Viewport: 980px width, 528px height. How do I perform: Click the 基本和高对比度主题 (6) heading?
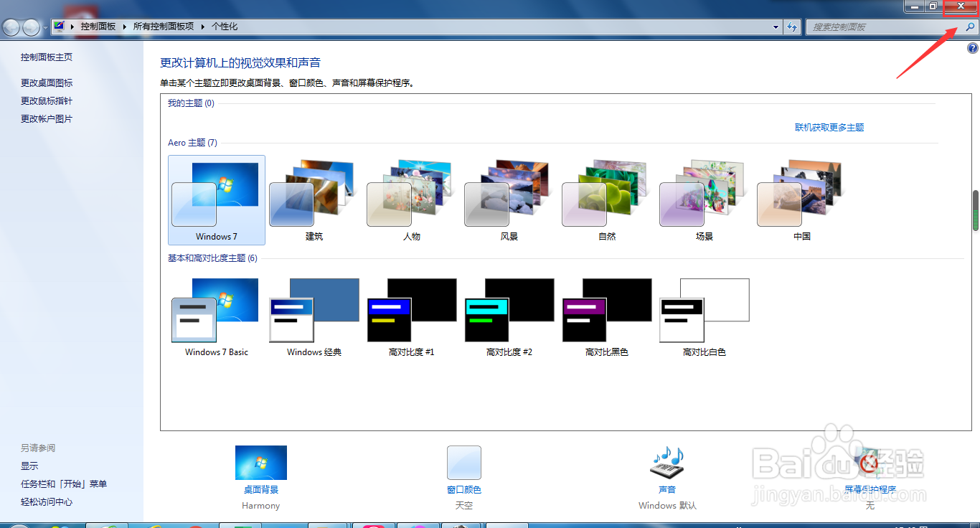point(212,258)
